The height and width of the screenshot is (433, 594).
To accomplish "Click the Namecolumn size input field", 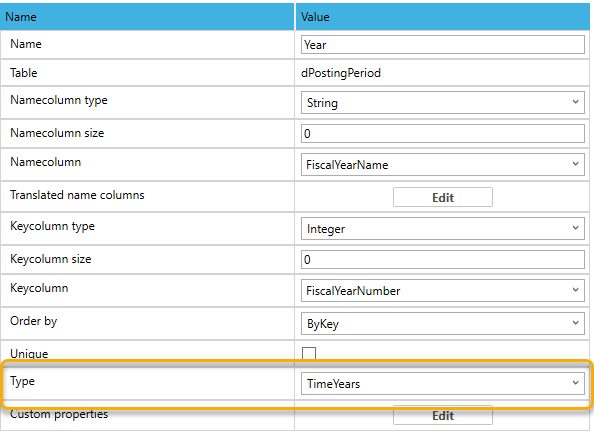I will 442,133.
